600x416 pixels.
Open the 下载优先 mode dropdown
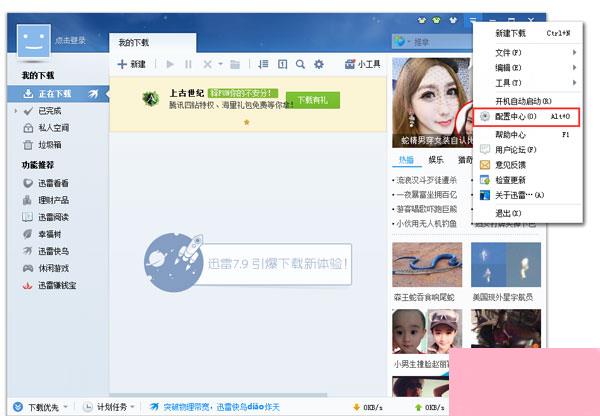pos(41,407)
